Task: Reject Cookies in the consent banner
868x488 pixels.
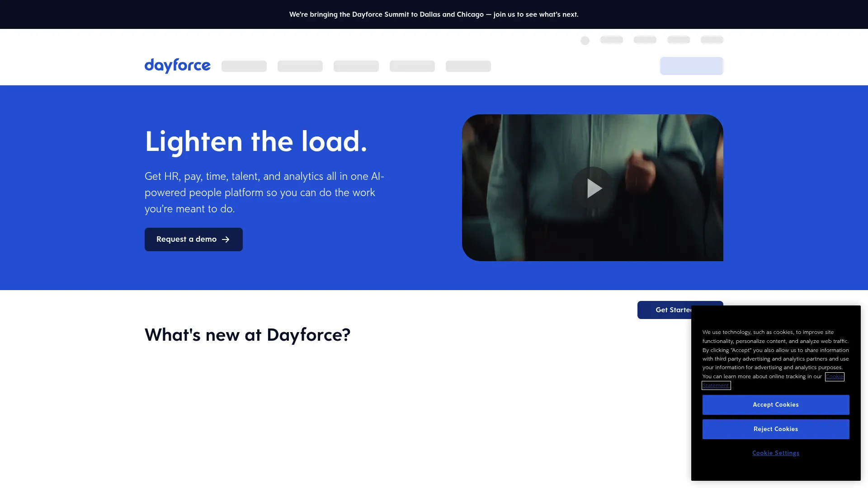Action: pos(776,429)
